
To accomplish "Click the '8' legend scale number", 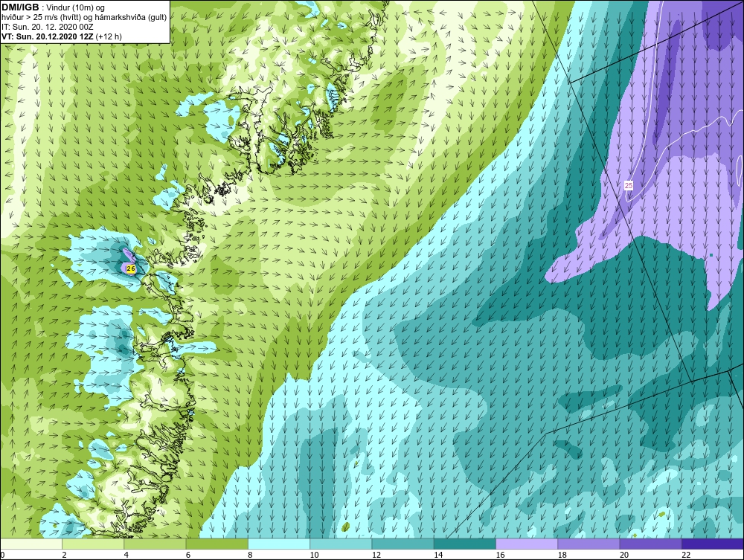I will pos(250,555).
